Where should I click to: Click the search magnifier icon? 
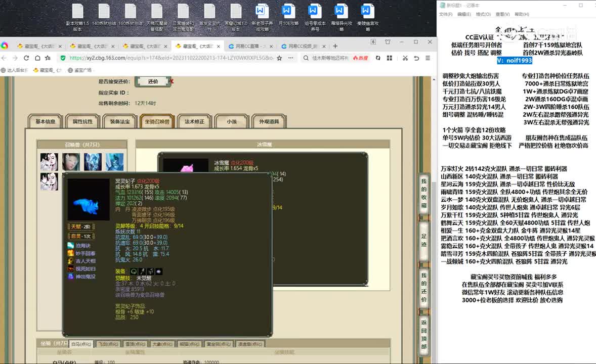click(306, 58)
